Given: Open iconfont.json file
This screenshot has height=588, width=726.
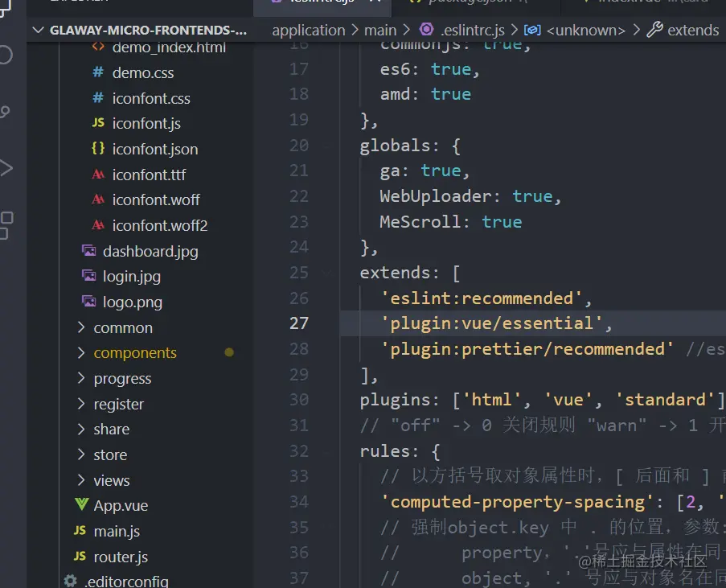Looking at the screenshot, I should point(155,149).
